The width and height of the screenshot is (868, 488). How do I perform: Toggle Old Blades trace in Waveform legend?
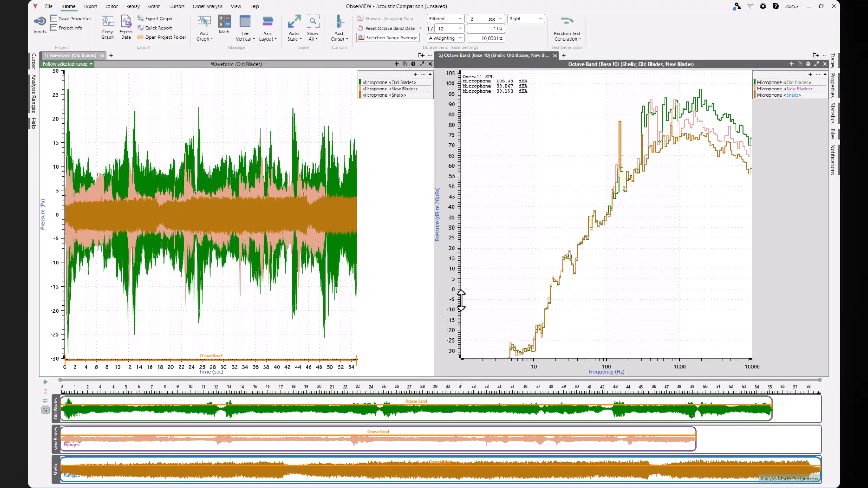coord(395,82)
